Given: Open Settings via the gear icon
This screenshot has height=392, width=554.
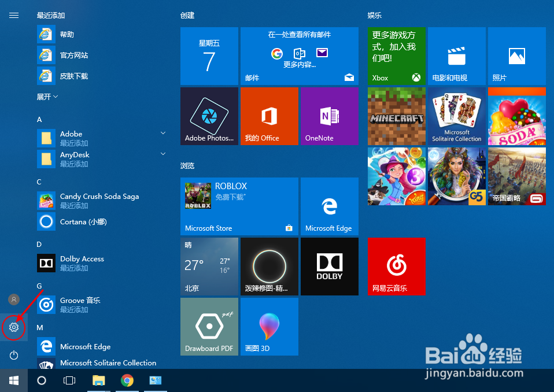Looking at the screenshot, I should tap(14, 327).
